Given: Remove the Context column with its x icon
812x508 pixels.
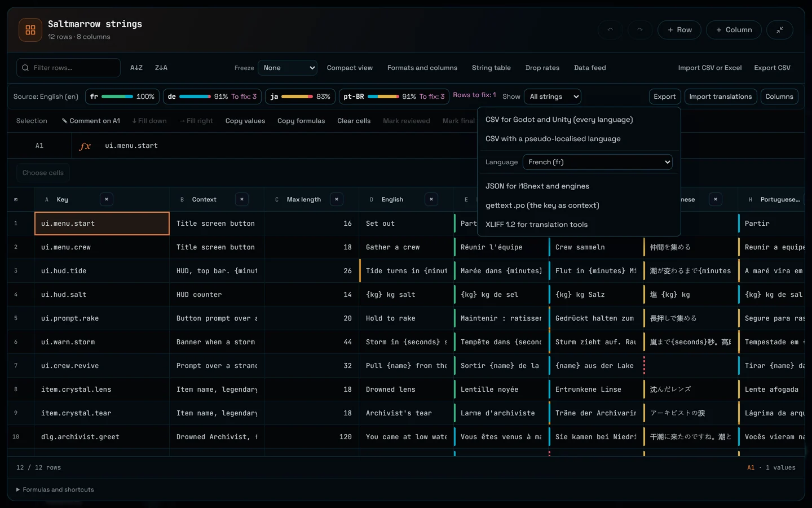Looking at the screenshot, I should point(242,199).
